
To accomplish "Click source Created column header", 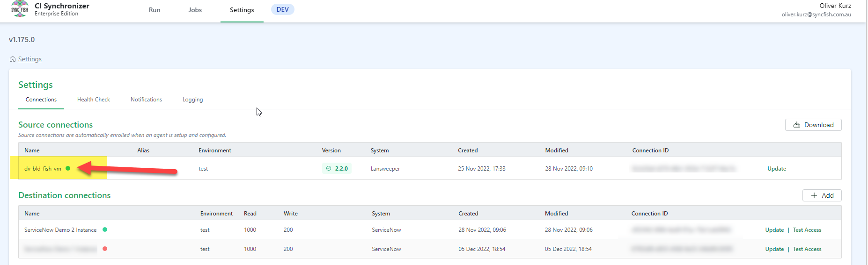I will click(468, 150).
